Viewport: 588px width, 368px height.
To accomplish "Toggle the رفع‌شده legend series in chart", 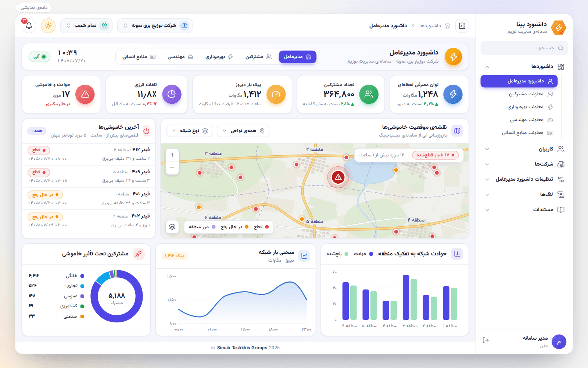I will (x=337, y=254).
